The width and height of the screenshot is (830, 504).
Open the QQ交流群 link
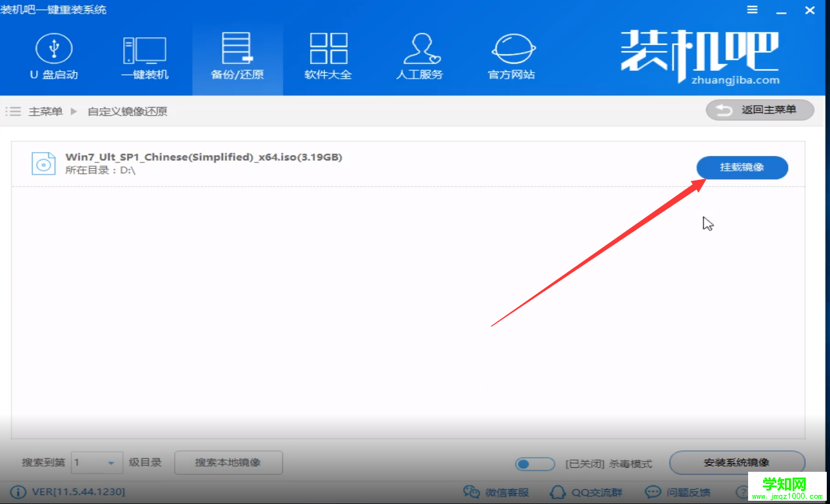[x=586, y=492]
